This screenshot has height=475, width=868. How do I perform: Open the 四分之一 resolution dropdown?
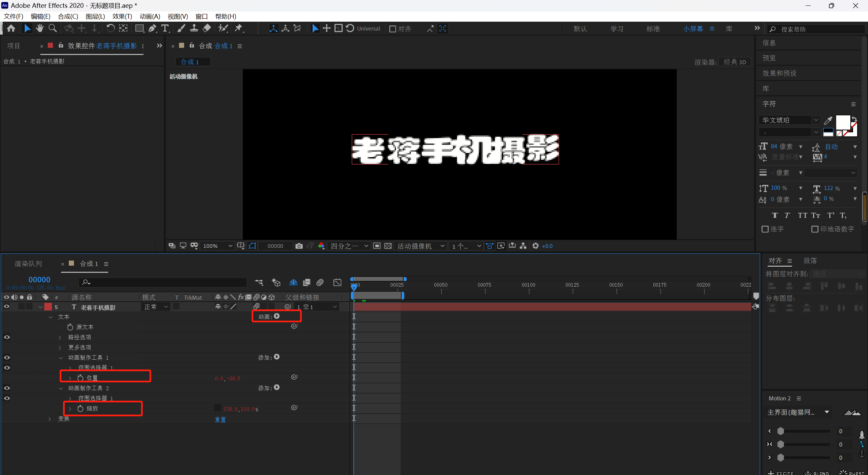click(x=349, y=246)
